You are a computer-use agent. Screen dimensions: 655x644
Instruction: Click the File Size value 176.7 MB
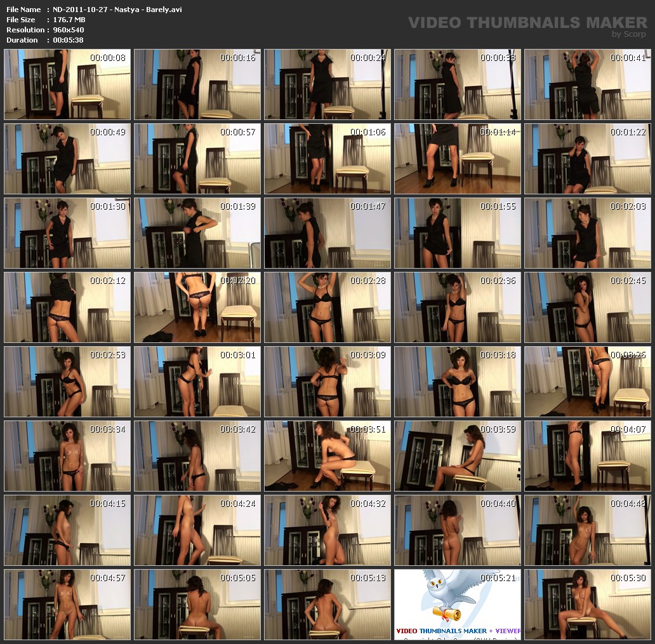coord(69,20)
